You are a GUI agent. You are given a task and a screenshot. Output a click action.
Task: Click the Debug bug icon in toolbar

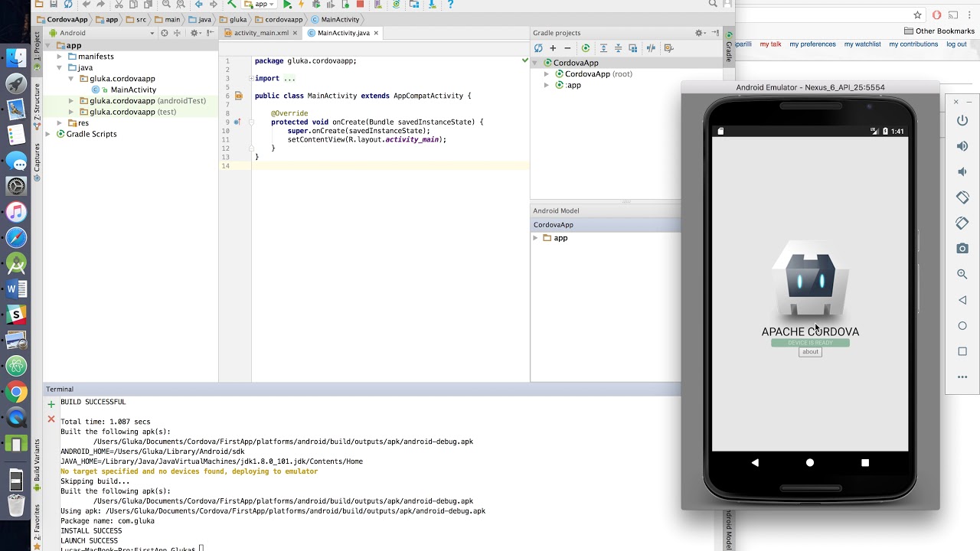pos(316,4)
